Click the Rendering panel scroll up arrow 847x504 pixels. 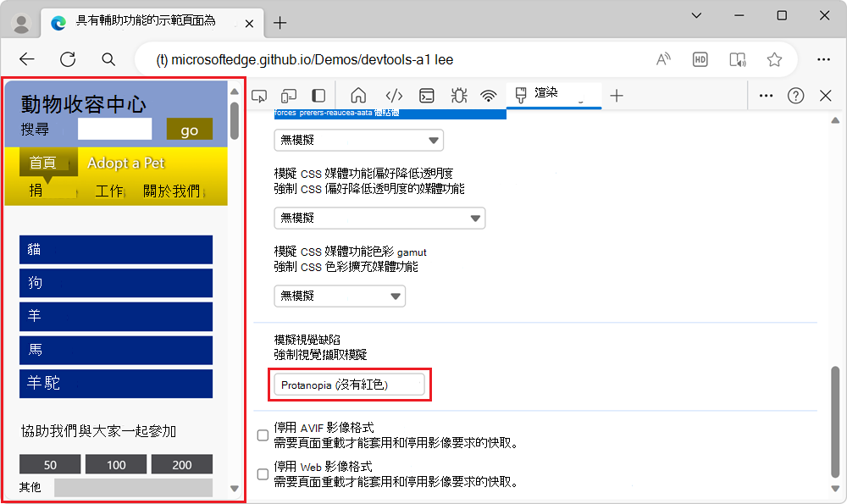coord(835,120)
